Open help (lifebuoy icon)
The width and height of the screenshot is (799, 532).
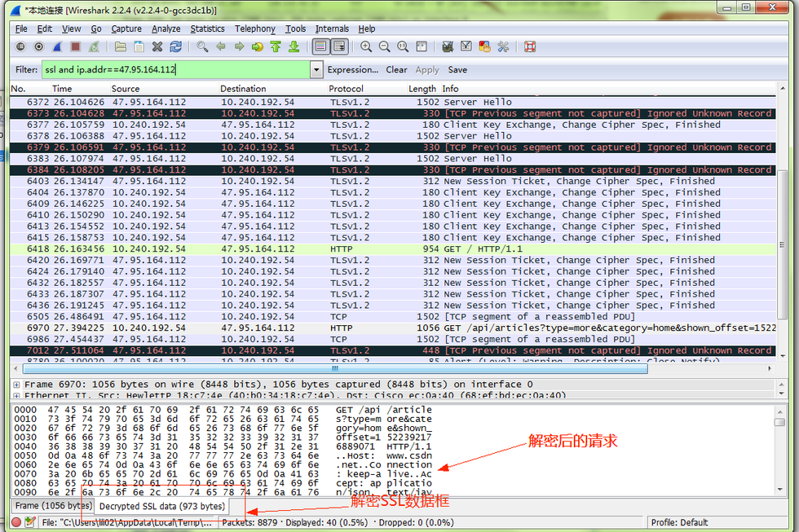click(x=530, y=46)
